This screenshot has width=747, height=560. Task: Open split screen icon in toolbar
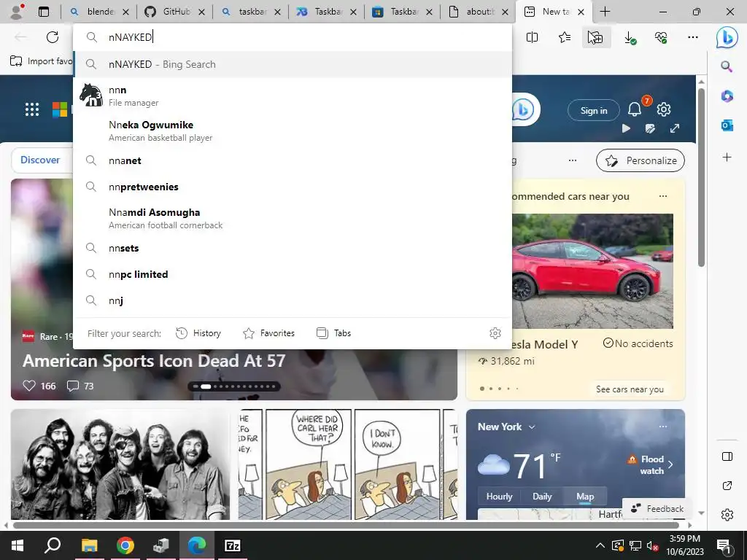pos(532,37)
